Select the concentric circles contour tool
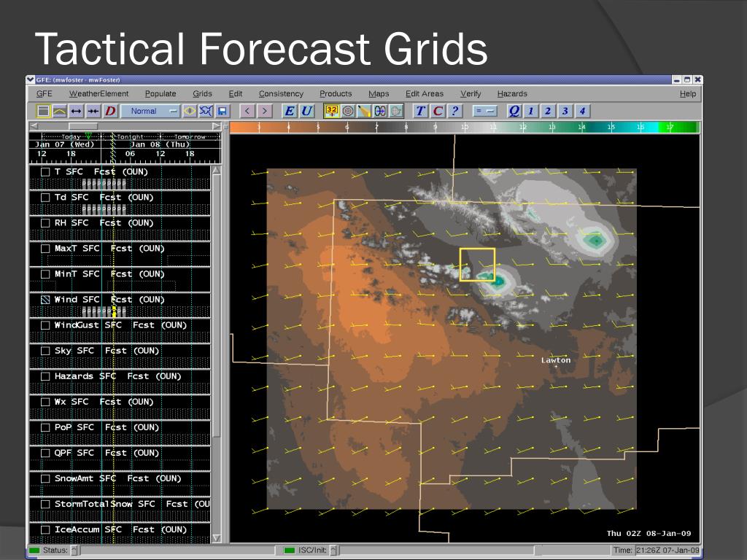This screenshot has height=560, width=747. click(x=348, y=111)
